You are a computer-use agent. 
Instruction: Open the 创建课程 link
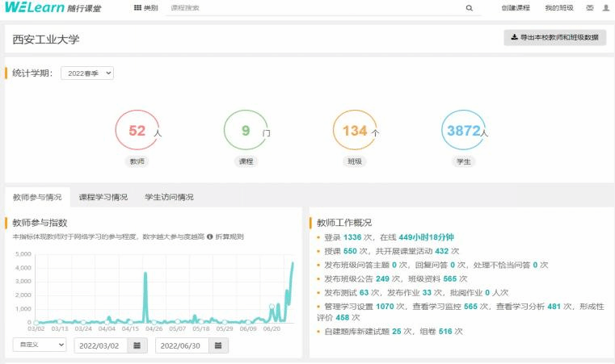(516, 8)
